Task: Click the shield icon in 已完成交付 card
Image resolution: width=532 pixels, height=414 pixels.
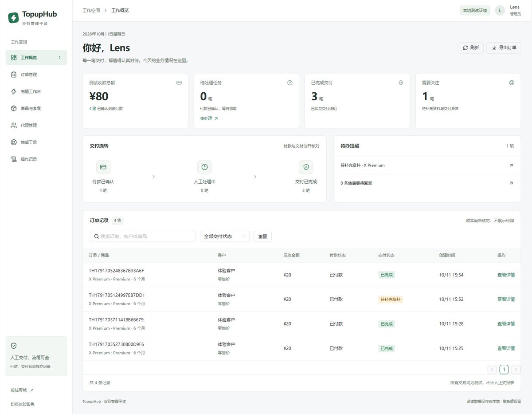Action: click(x=401, y=83)
